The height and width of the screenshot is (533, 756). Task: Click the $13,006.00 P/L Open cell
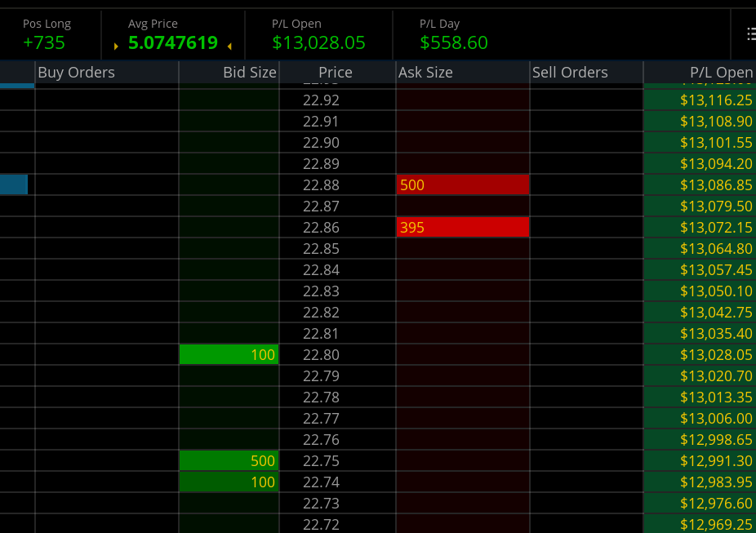(700, 418)
